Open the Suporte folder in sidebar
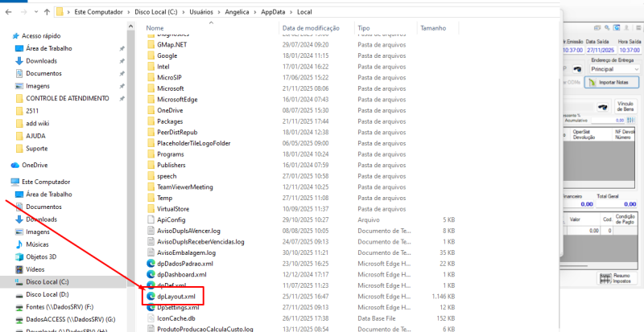The width and height of the screenshot is (644, 332). (36, 149)
